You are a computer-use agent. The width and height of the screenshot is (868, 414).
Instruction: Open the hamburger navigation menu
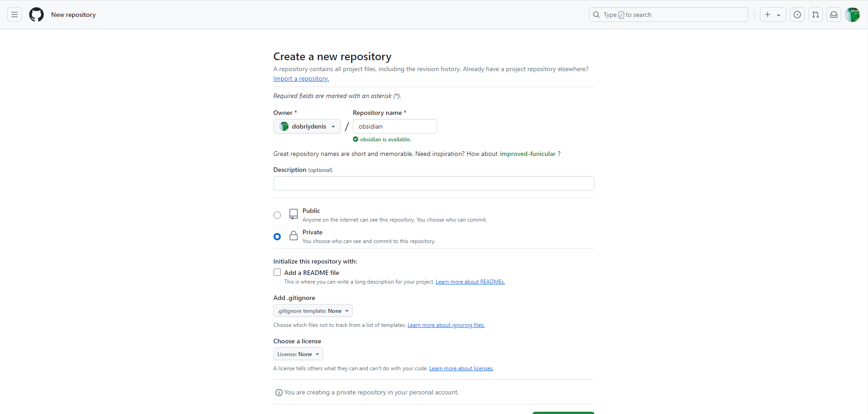point(15,15)
